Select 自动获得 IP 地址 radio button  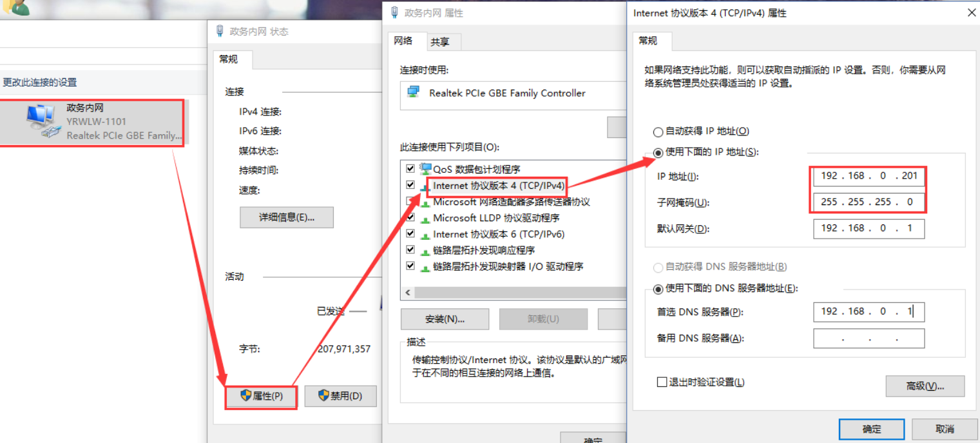click(x=658, y=132)
